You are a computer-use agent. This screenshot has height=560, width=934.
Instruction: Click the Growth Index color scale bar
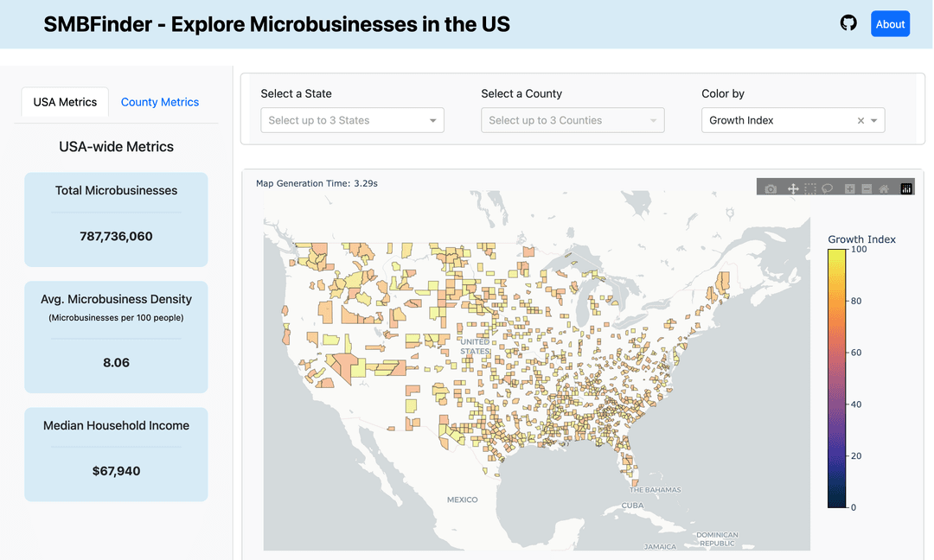tap(836, 378)
